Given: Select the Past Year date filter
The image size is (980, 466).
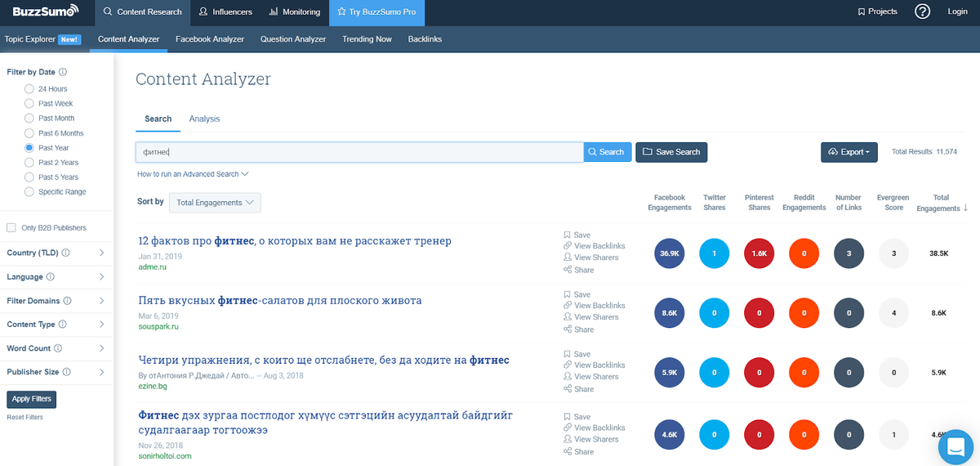Looking at the screenshot, I should 29,147.
